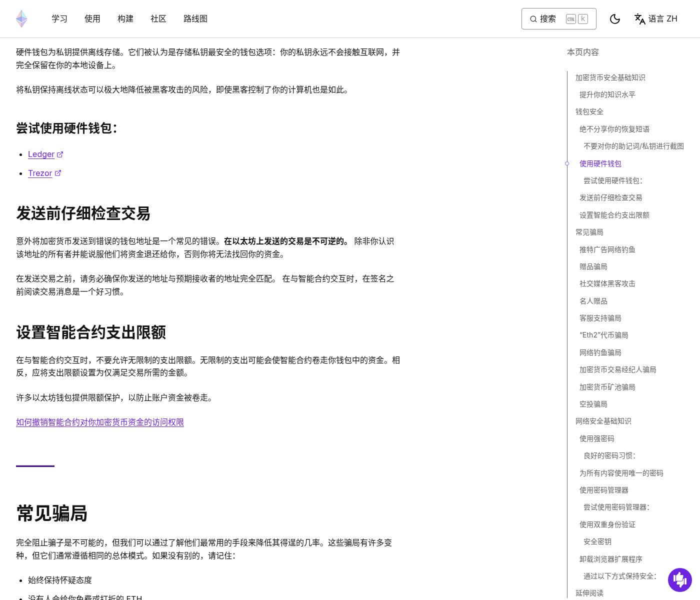Open 赠品骗局 contents entry

tap(593, 266)
